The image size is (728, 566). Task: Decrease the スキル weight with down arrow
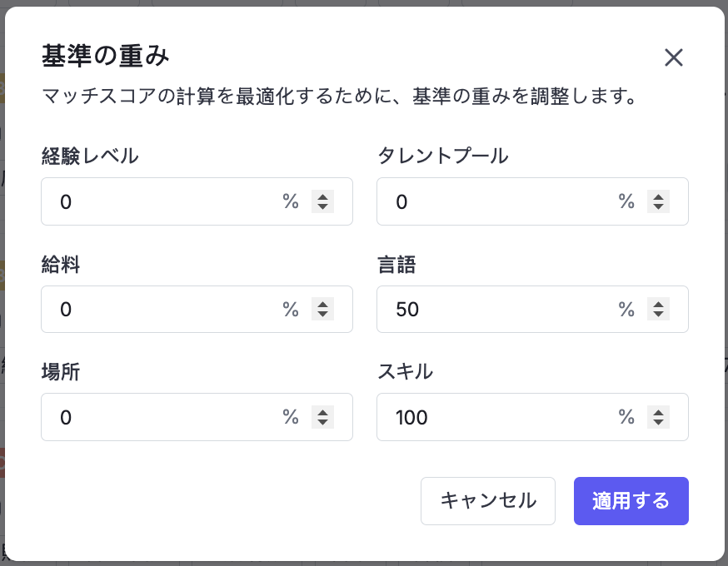point(658,422)
